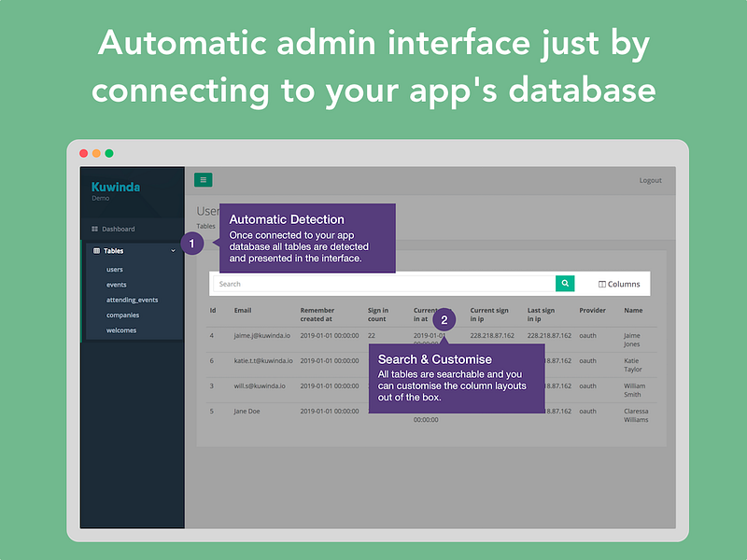Click the Provider column header
Screen dimensions: 747x560
592,311
